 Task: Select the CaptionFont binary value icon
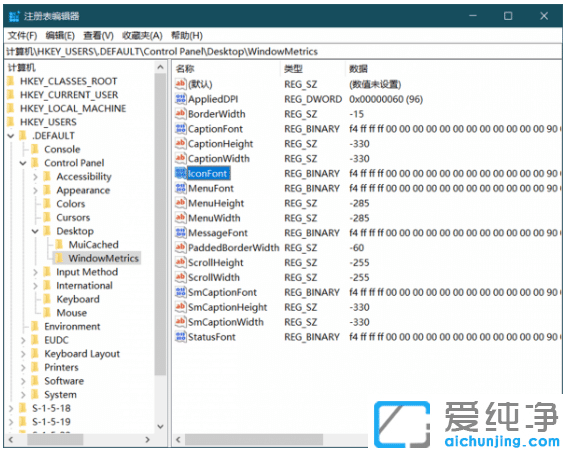coord(180,129)
